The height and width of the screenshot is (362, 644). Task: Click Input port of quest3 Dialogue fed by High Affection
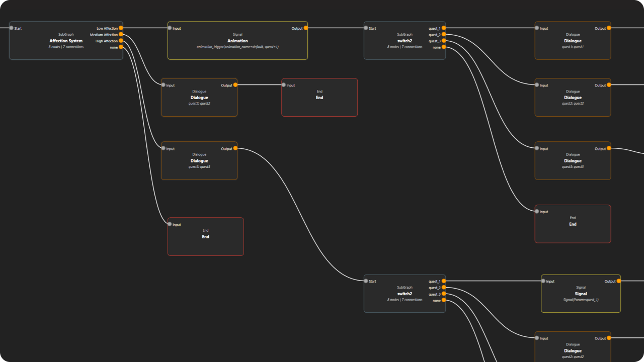(x=163, y=148)
